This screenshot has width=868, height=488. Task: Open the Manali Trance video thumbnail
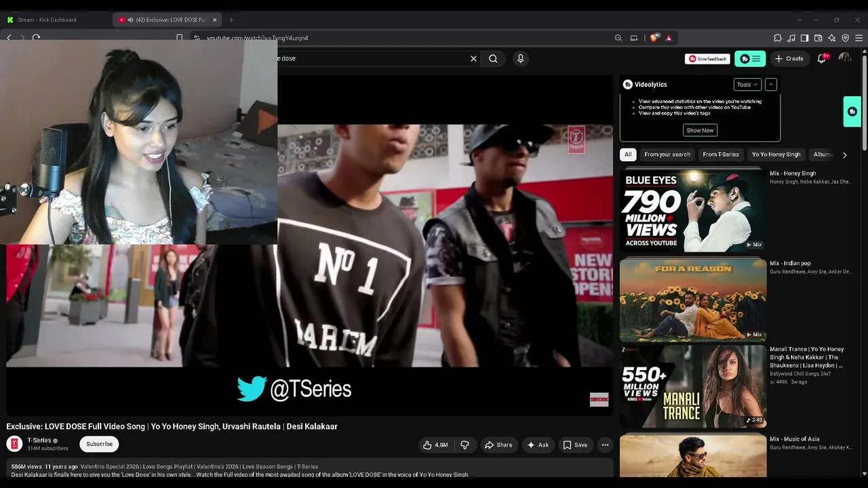click(693, 387)
